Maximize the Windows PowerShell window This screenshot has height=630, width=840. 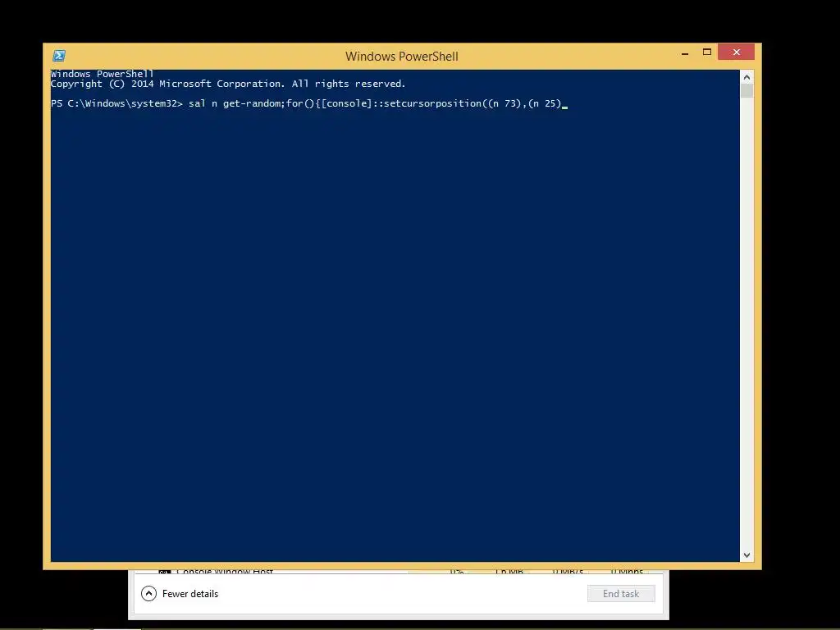[707, 52]
